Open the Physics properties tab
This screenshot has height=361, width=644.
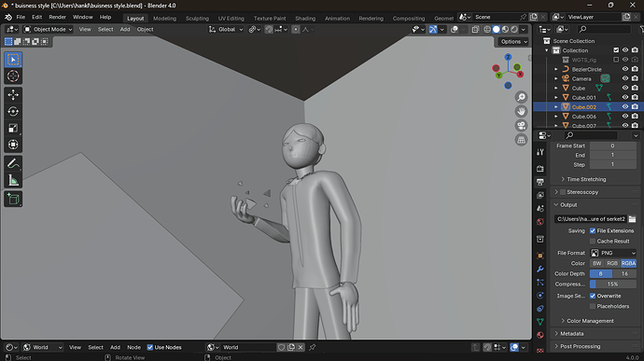[540, 296]
